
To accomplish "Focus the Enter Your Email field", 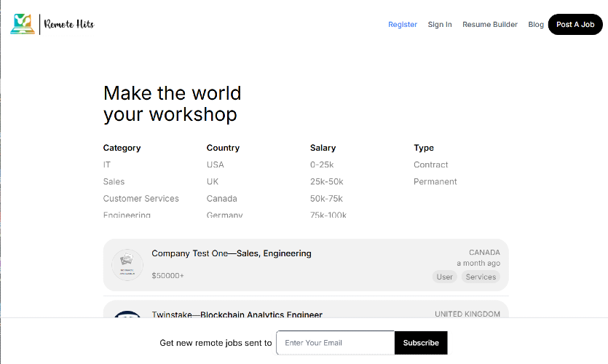I will pos(336,343).
